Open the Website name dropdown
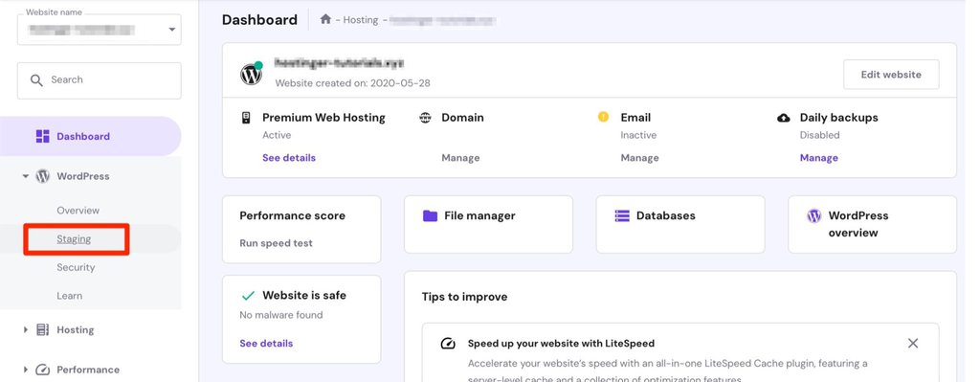The height and width of the screenshot is (382, 980). coord(99,30)
